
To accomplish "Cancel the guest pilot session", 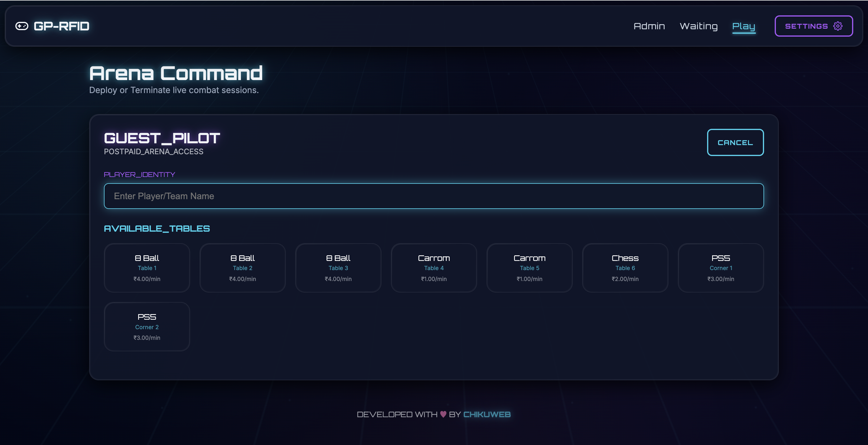I will click(x=735, y=142).
